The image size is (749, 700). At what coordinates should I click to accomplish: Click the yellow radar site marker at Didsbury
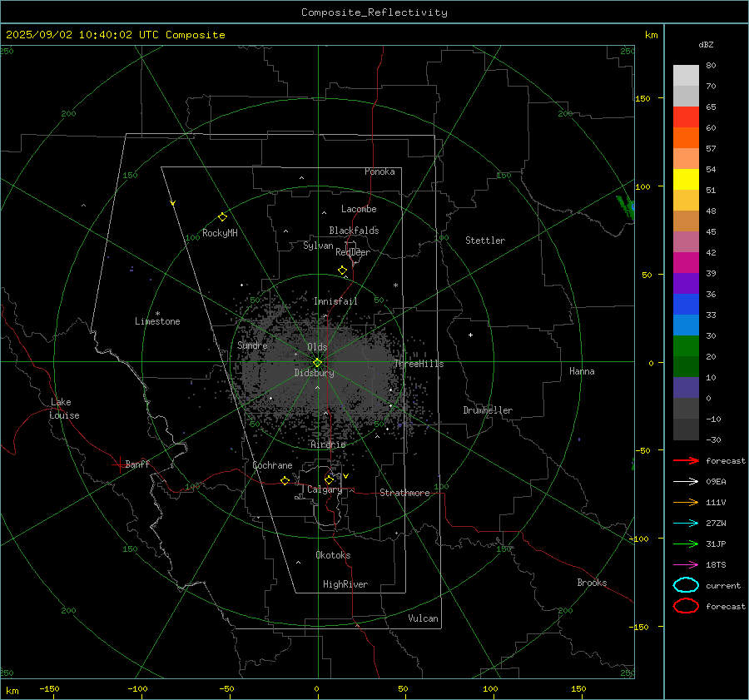(x=317, y=363)
